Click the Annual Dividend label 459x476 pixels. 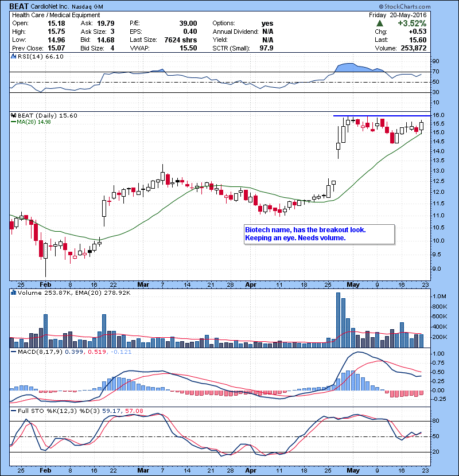pyautogui.click(x=235, y=32)
